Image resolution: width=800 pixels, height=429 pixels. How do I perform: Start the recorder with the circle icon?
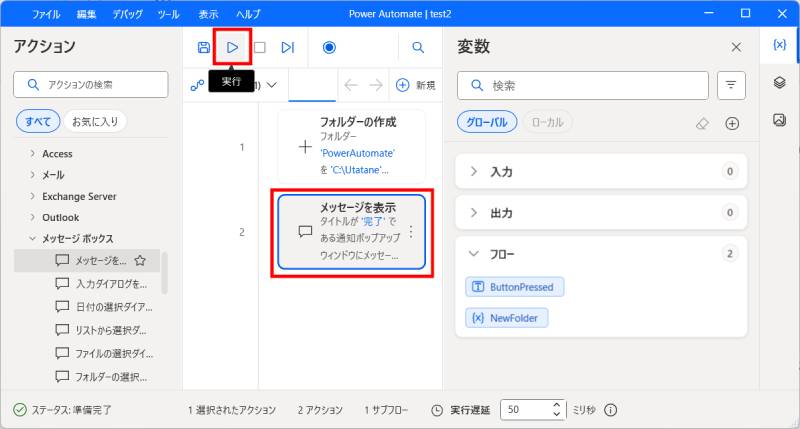coord(329,47)
